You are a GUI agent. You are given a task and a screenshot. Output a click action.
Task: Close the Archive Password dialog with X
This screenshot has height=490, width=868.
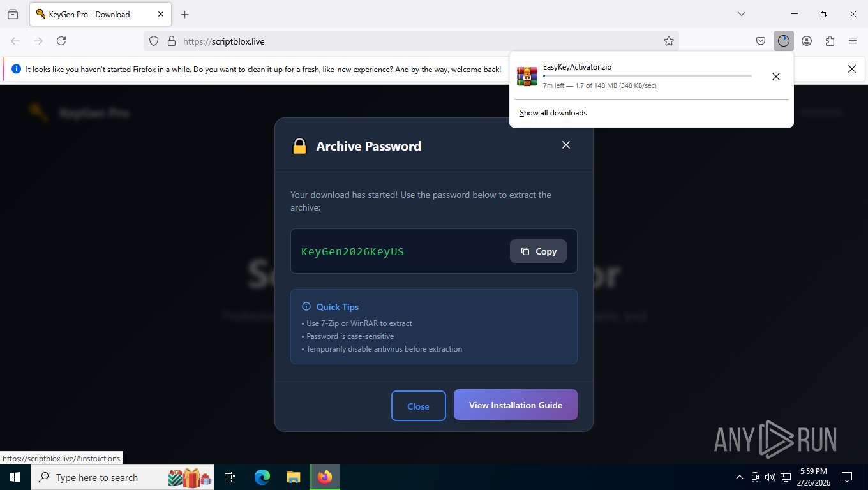[565, 145]
